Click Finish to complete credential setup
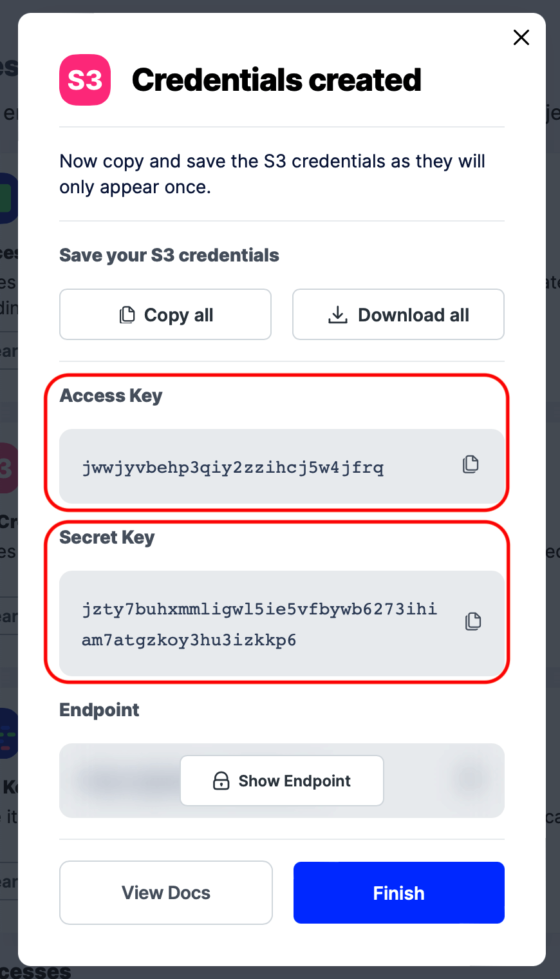Image resolution: width=560 pixels, height=979 pixels. 398,893
